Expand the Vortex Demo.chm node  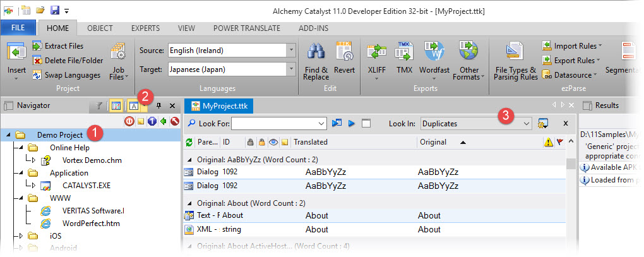click(x=33, y=160)
